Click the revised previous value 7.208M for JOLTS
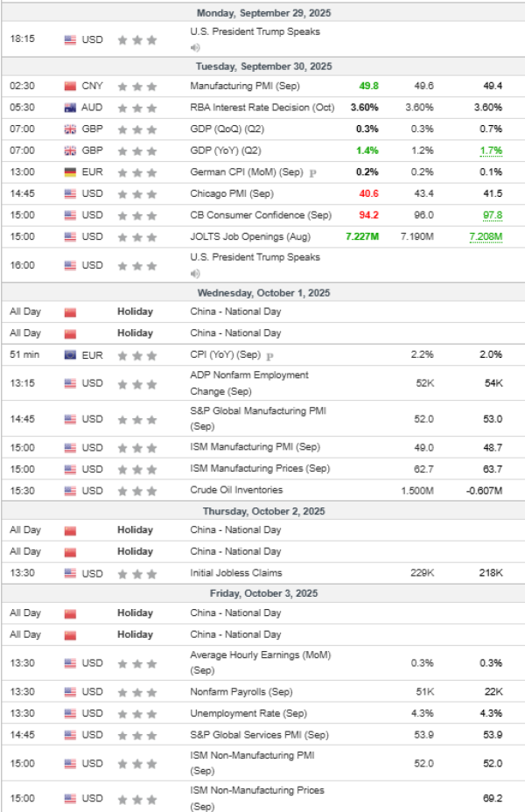Image resolution: width=525 pixels, height=812 pixels. (x=485, y=236)
